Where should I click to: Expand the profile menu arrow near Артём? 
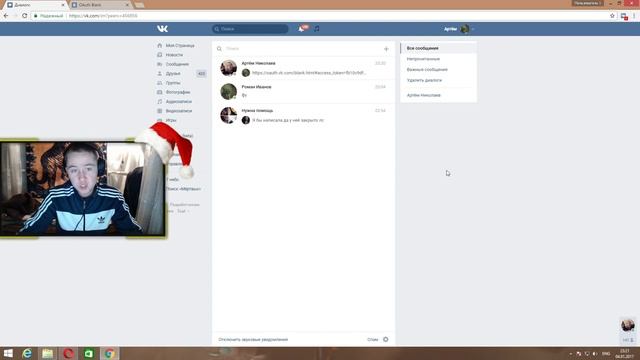tap(473, 29)
